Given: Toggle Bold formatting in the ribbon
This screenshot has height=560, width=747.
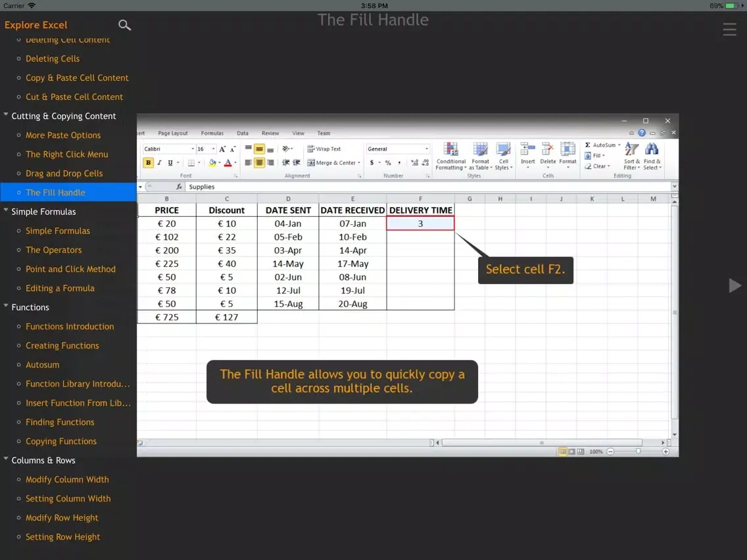Looking at the screenshot, I should (148, 163).
